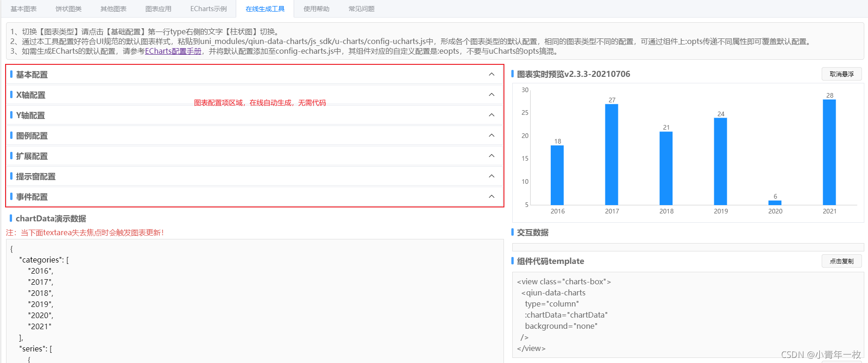Click the 2017 bar in chart
Screen dimensions: 868x363
point(611,154)
